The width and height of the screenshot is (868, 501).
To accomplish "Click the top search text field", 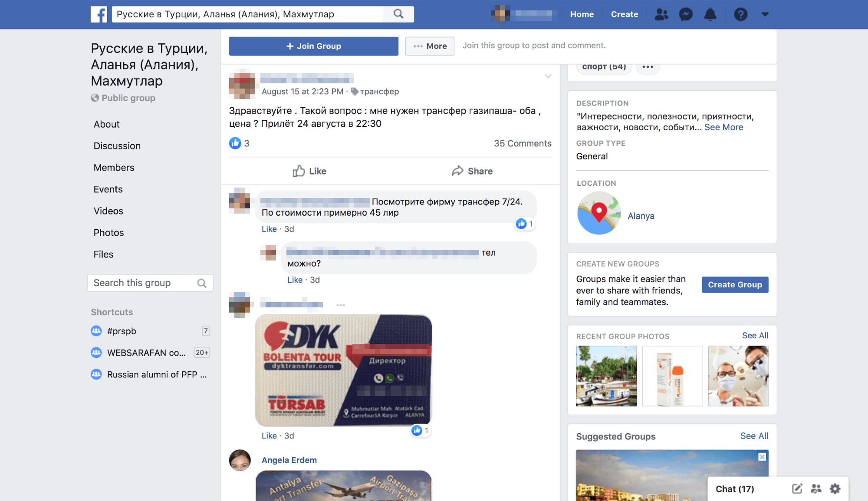I will pyautogui.click(x=247, y=14).
